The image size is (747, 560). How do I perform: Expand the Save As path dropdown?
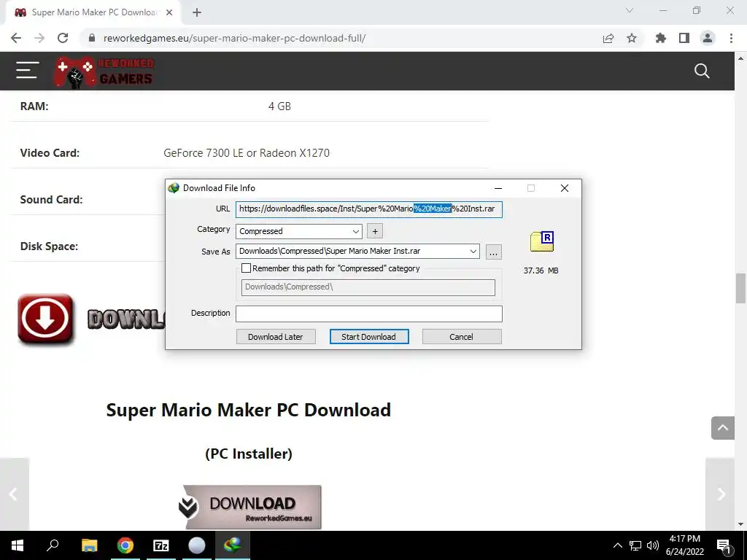click(473, 252)
